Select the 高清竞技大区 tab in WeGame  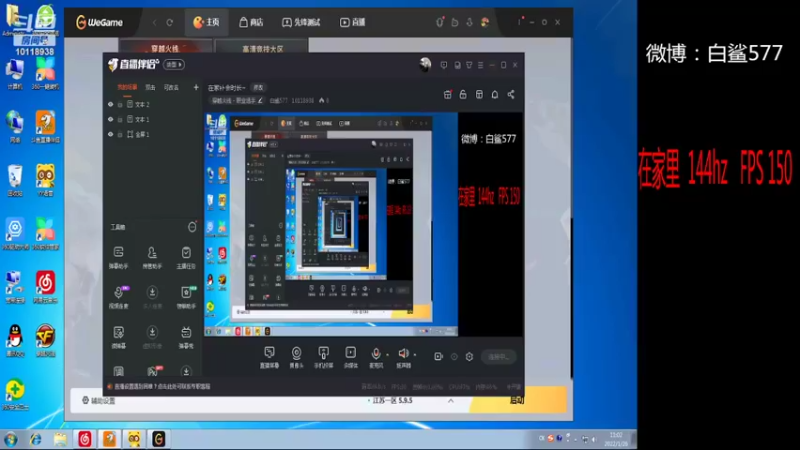(x=262, y=48)
